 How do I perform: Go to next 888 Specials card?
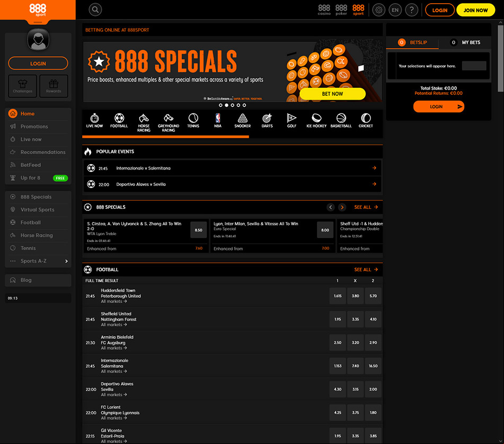(342, 207)
